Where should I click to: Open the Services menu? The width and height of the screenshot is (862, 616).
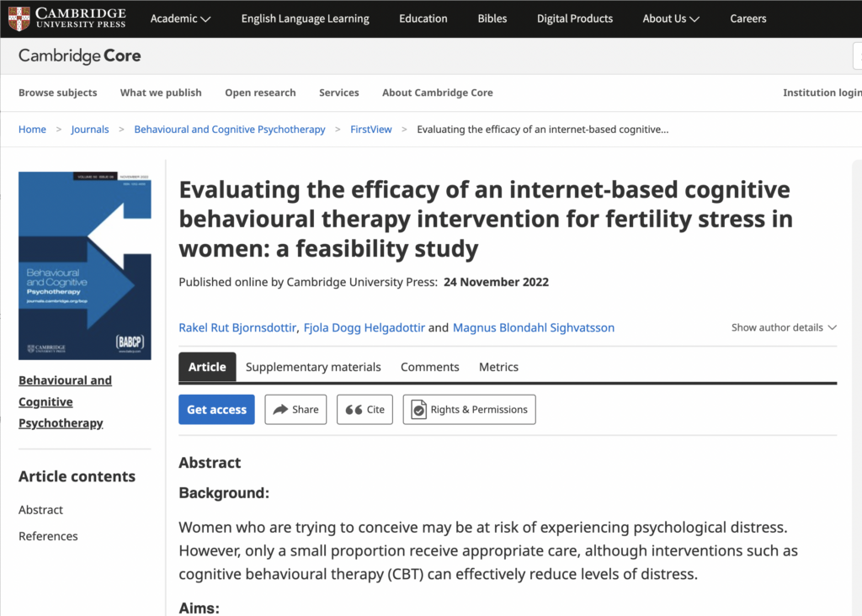(338, 93)
